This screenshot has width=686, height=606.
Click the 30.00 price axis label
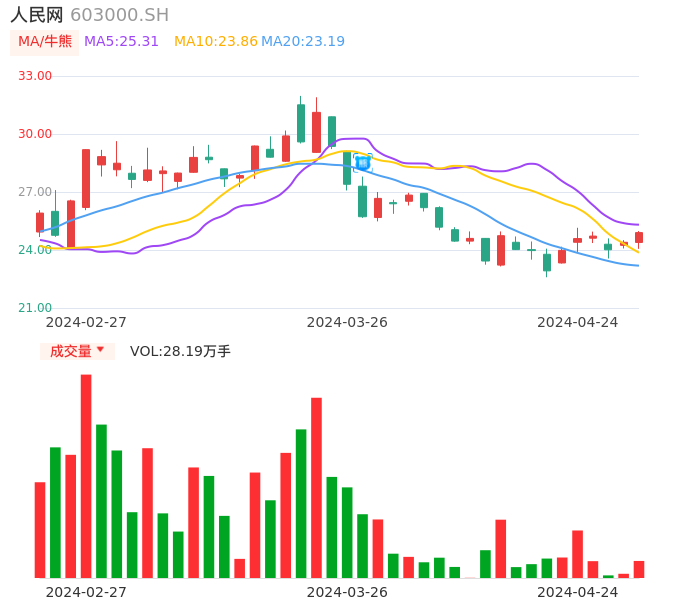(x=36, y=134)
